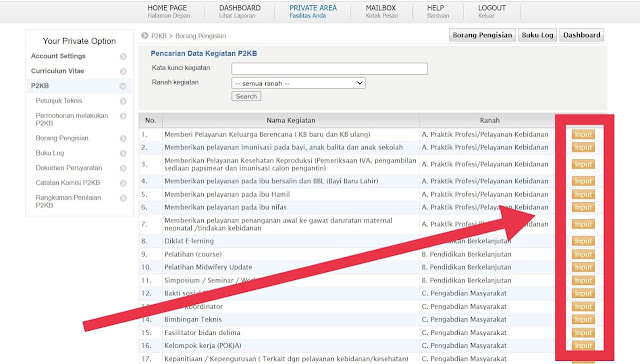Click arrow icon beside Permohonan melakukan P2KB
This screenshot has width=640, height=364.
pyautogui.click(x=123, y=116)
